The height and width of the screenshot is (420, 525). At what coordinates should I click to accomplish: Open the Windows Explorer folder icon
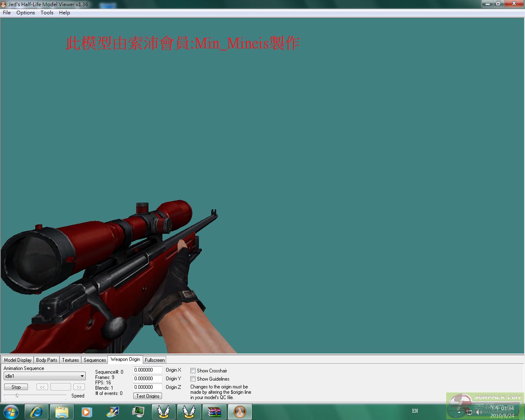[62, 412]
